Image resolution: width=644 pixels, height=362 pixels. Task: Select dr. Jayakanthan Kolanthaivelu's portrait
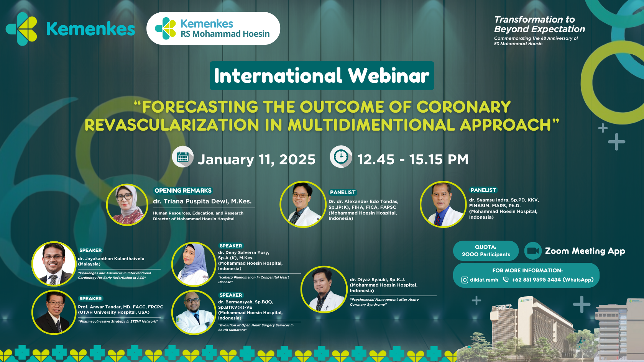54,264
